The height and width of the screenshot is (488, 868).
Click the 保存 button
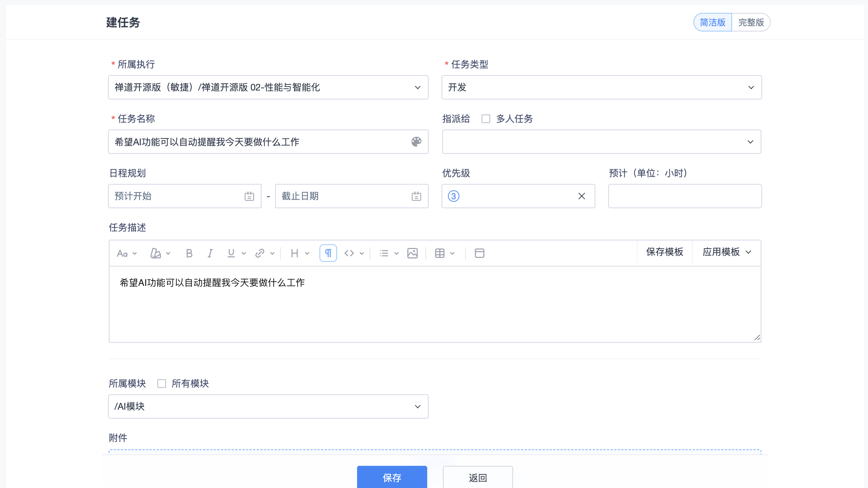(392, 477)
